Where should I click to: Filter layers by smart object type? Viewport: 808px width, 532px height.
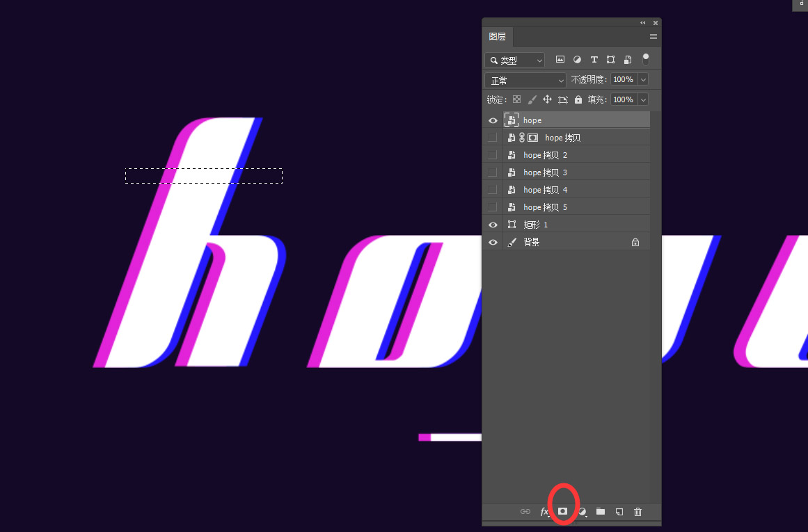click(628, 60)
